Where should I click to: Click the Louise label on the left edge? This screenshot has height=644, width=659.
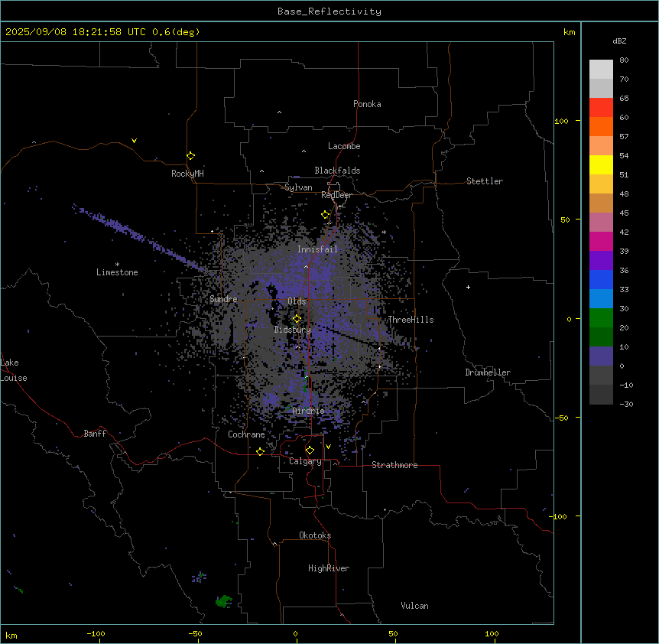[14, 378]
